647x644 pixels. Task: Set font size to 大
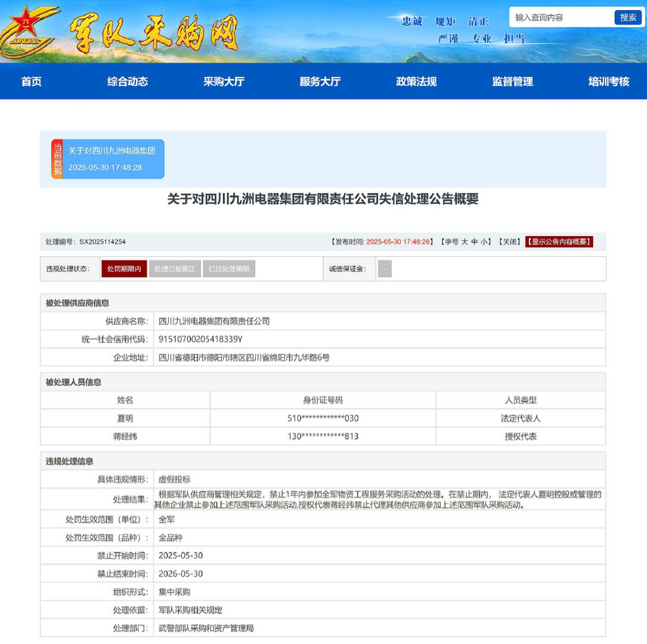pos(464,242)
